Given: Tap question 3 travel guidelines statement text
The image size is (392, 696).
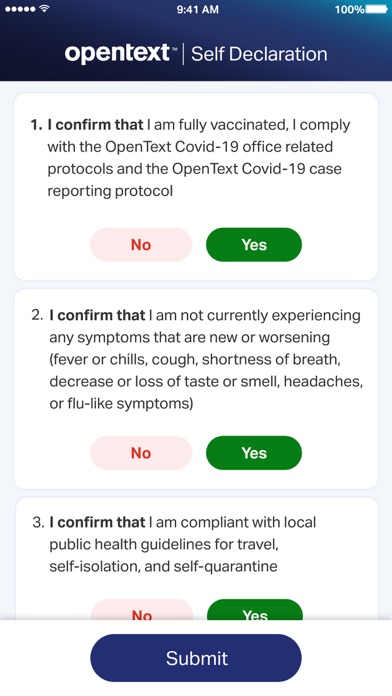Looking at the screenshot, I should tap(174, 544).
